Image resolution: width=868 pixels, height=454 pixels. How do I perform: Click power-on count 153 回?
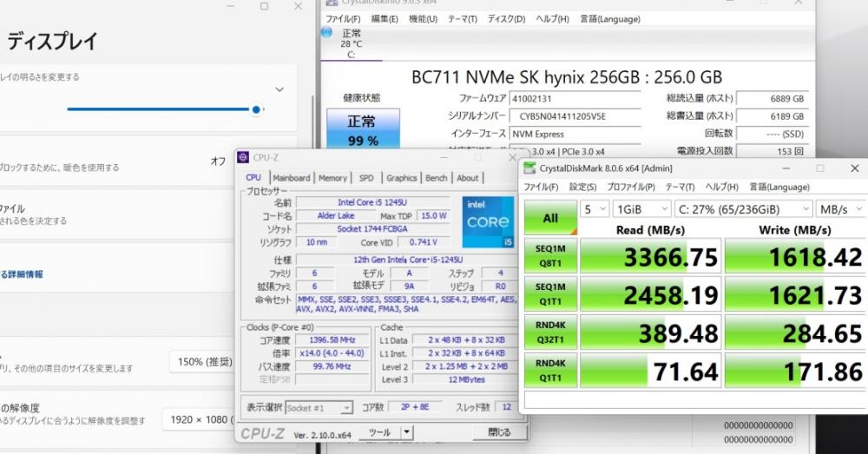(773, 151)
